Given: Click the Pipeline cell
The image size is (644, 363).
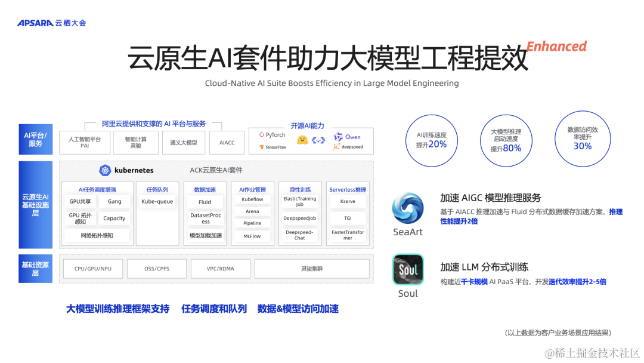Looking at the screenshot, I should [x=252, y=223].
